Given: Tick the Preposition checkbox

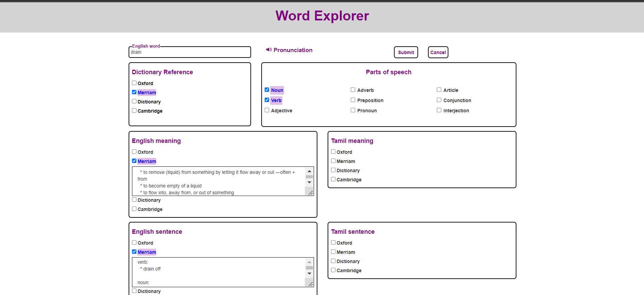Looking at the screenshot, I should pos(353,100).
